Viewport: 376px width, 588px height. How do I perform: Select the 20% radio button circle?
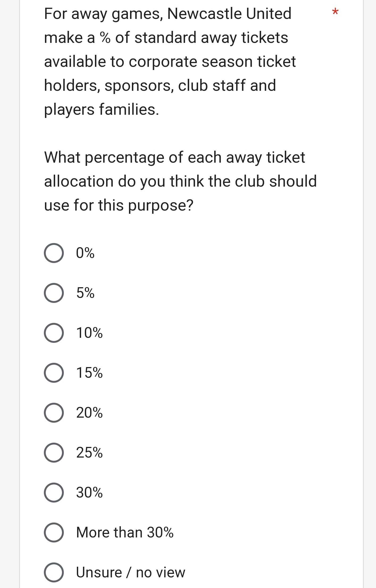[x=54, y=413]
